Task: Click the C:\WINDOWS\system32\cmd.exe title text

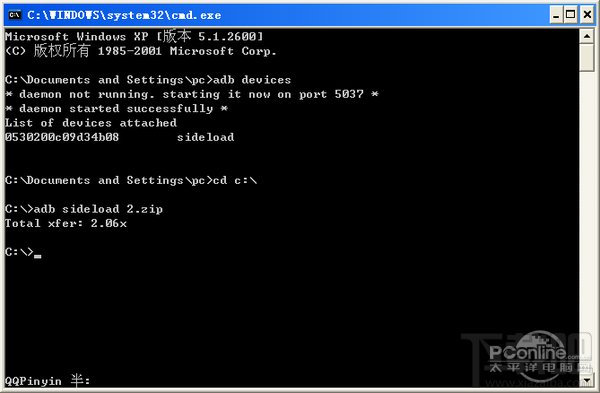Action: coord(124,15)
